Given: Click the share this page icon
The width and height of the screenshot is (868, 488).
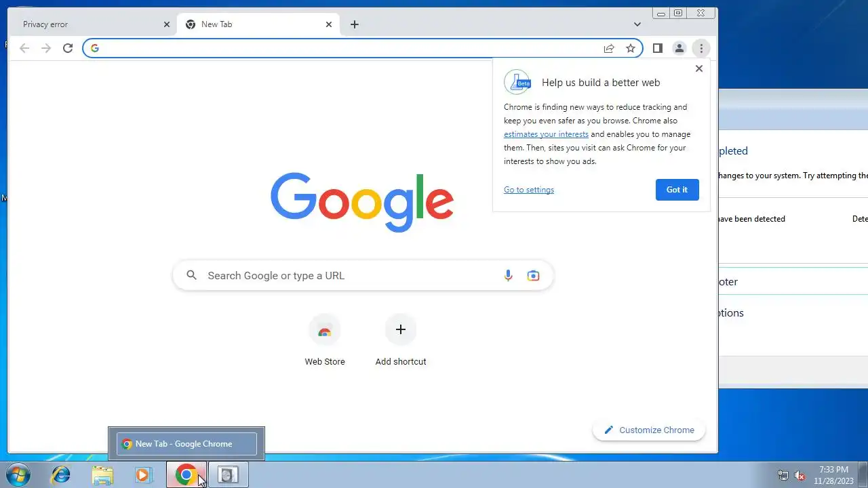Looking at the screenshot, I should point(609,48).
